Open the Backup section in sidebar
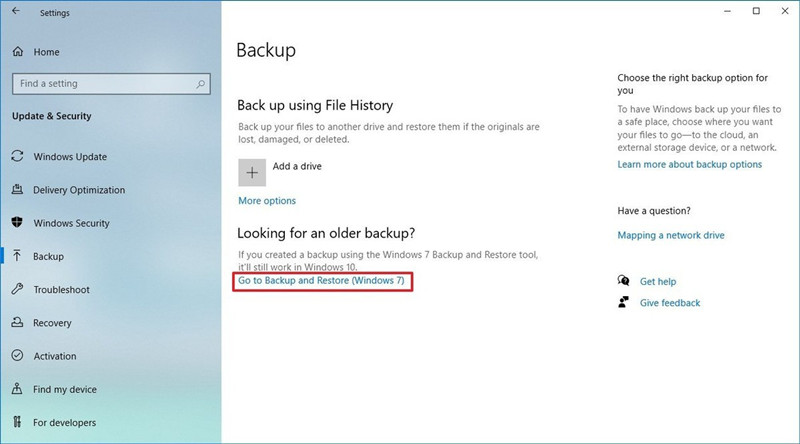Viewport: 800px width, 444px height. [x=48, y=256]
